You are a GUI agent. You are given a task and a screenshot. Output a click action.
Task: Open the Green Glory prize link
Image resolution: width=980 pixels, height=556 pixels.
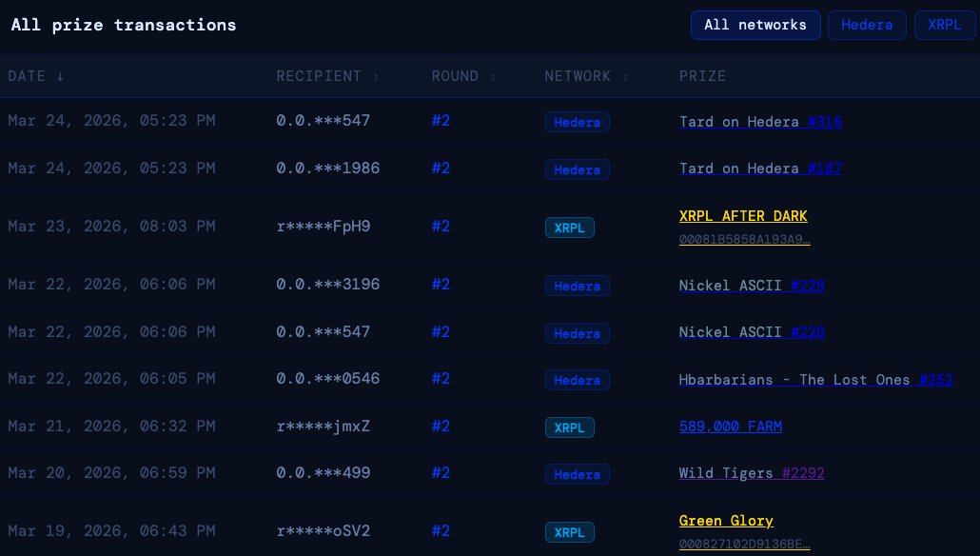tap(726, 521)
